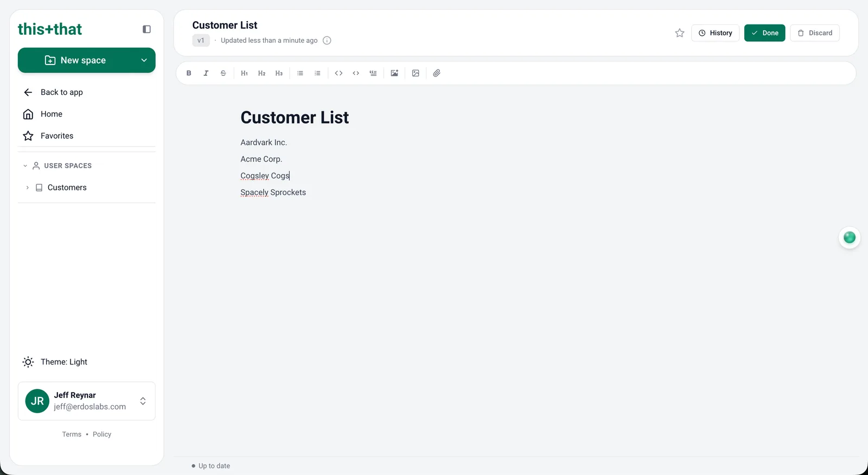Place cursor in Acme Corp. line

[x=261, y=159]
